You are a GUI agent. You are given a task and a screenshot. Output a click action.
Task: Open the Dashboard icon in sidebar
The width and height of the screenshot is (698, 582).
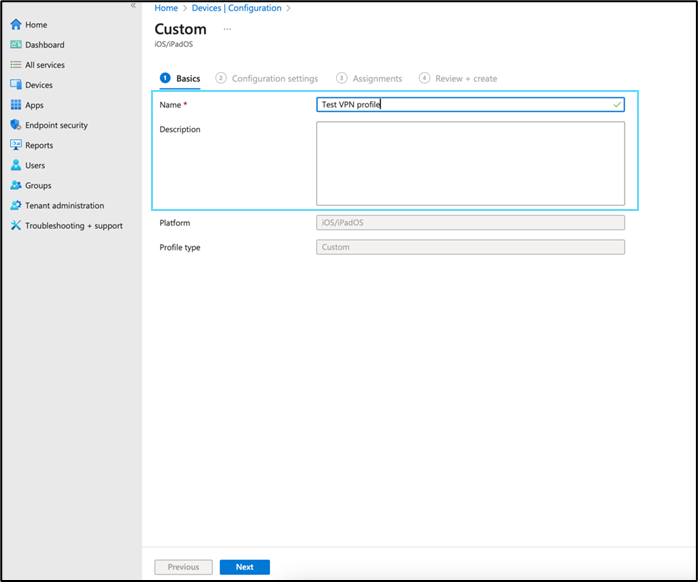coord(16,45)
